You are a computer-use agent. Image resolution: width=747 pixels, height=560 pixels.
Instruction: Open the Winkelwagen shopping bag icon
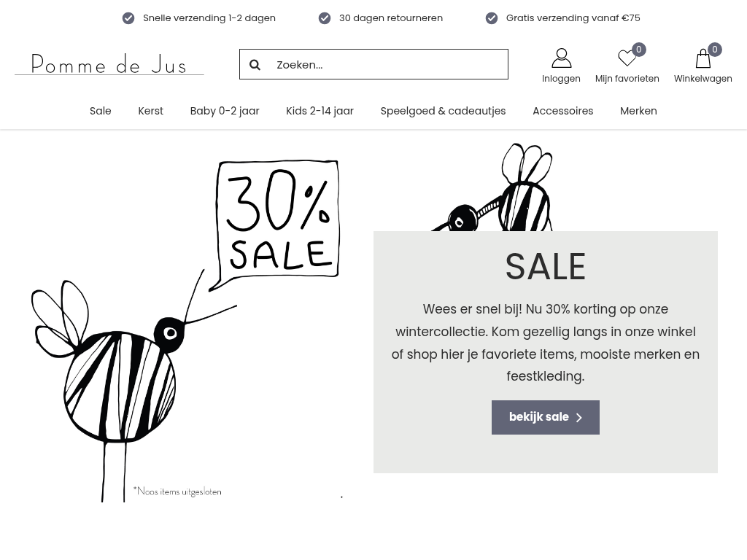(x=703, y=58)
